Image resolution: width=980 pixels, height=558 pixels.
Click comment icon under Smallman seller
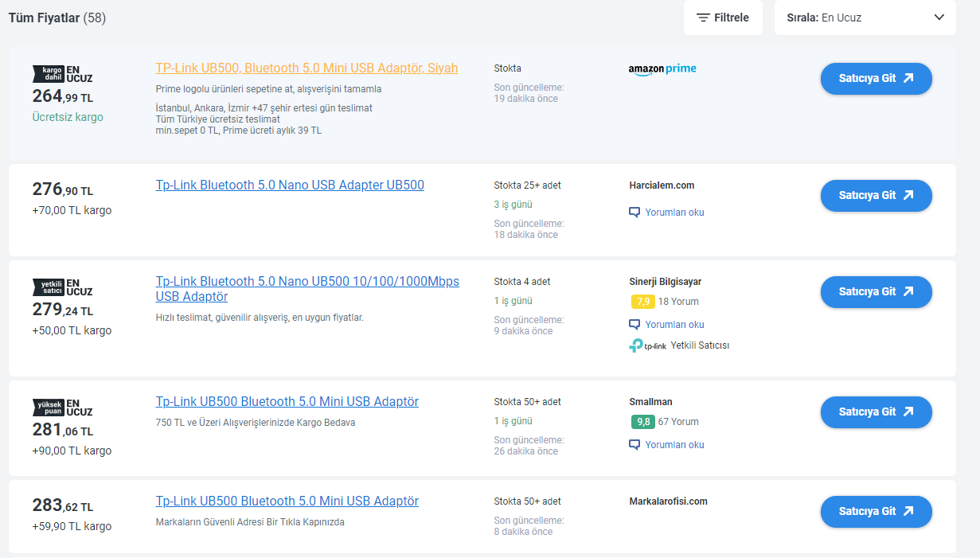coord(634,445)
